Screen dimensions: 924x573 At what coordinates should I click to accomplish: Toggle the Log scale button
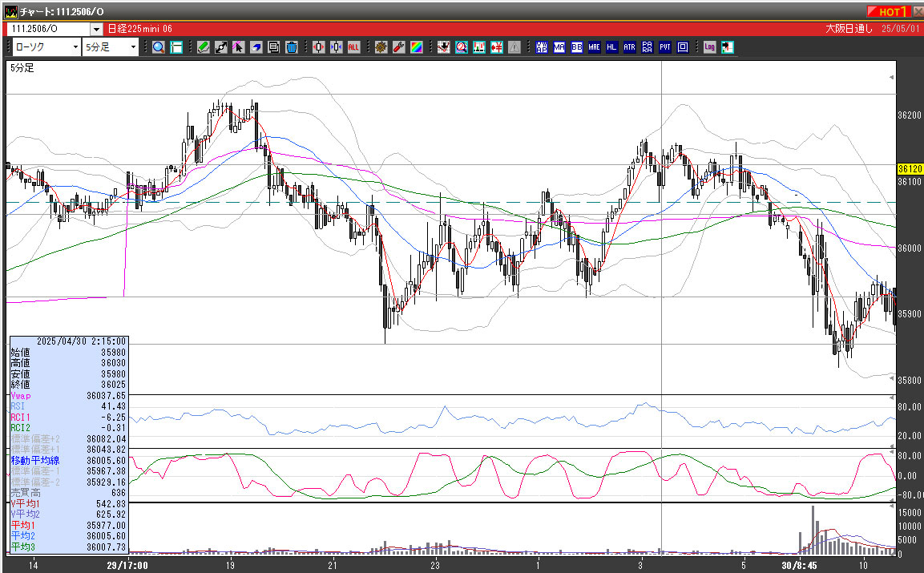[709, 47]
